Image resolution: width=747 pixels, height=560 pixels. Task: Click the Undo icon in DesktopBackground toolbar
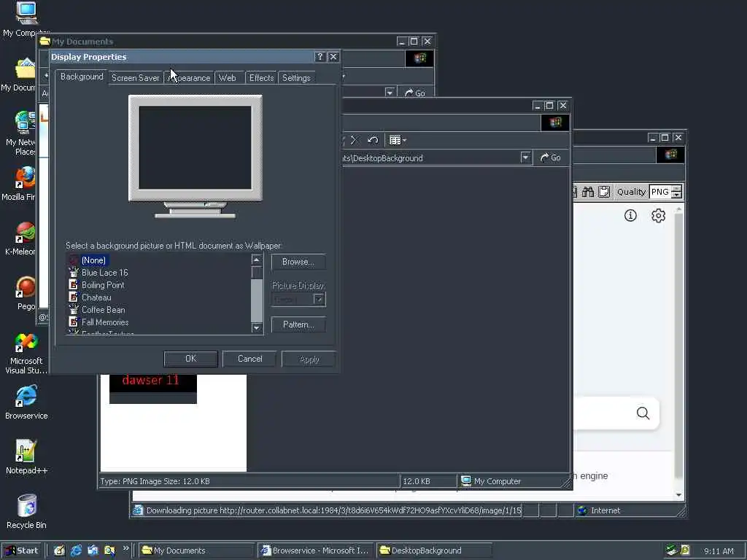pos(373,140)
